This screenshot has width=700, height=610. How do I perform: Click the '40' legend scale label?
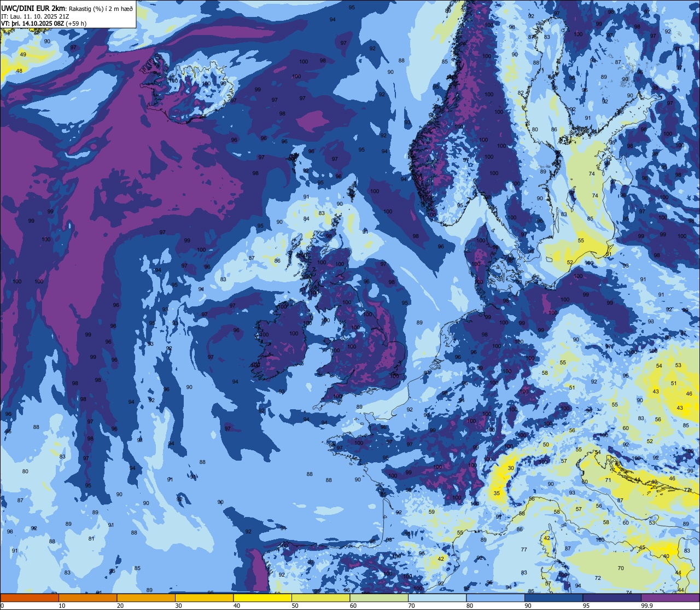click(237, 606)
